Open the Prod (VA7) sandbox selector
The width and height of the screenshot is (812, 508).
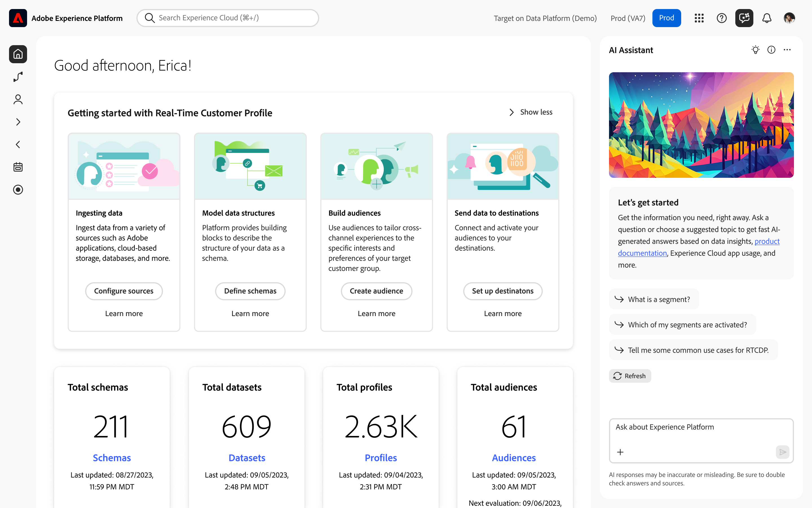pos(628,18)
